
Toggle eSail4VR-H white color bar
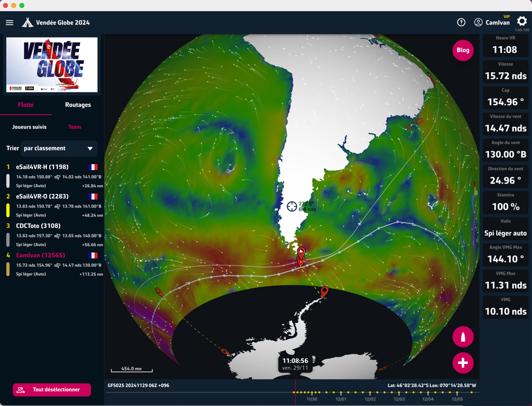click(x=8, y=181)
